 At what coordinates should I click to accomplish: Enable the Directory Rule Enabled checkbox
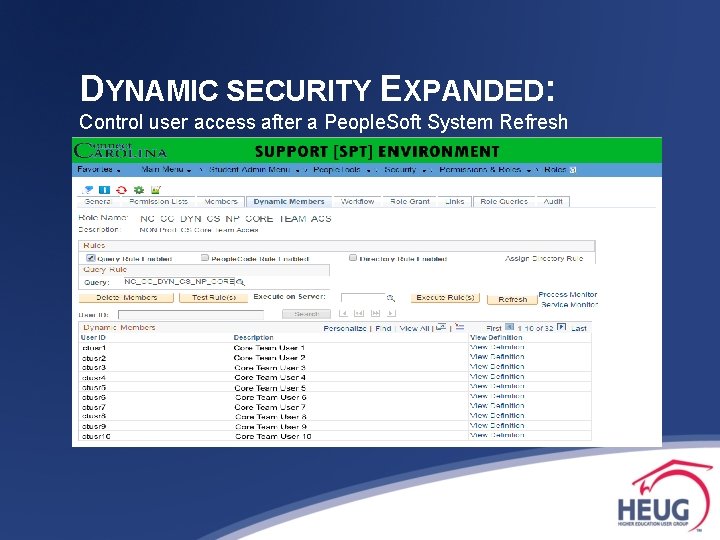[x=353, y=258]
